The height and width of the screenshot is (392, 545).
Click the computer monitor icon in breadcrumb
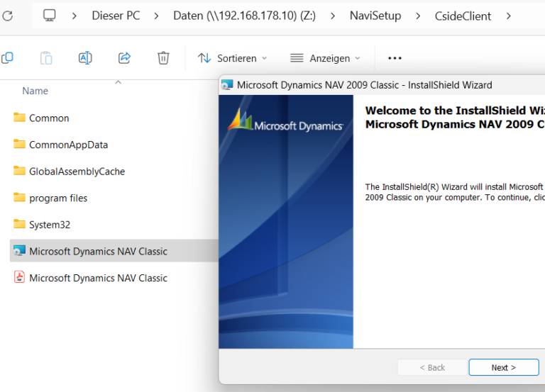[x=49, y=15]
